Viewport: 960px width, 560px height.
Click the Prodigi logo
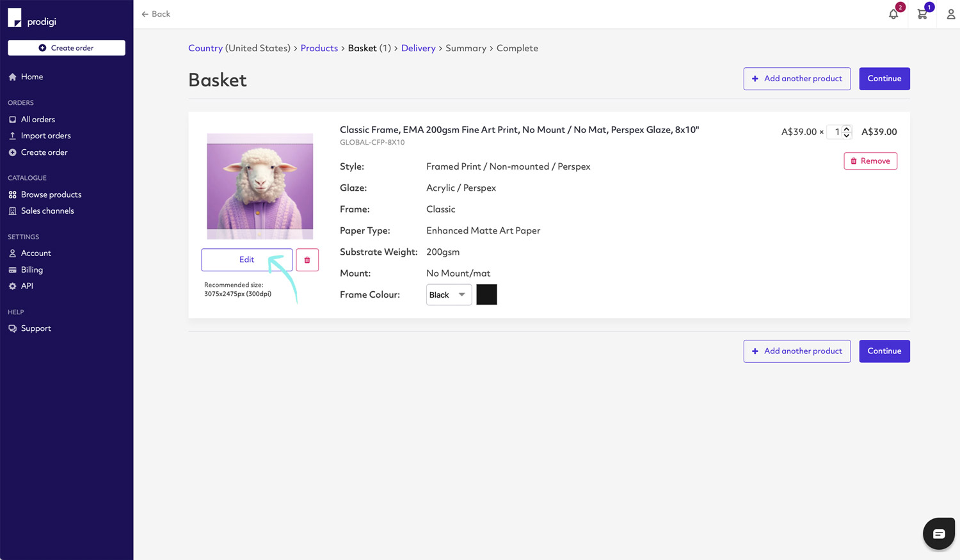(x=32, y=19)
